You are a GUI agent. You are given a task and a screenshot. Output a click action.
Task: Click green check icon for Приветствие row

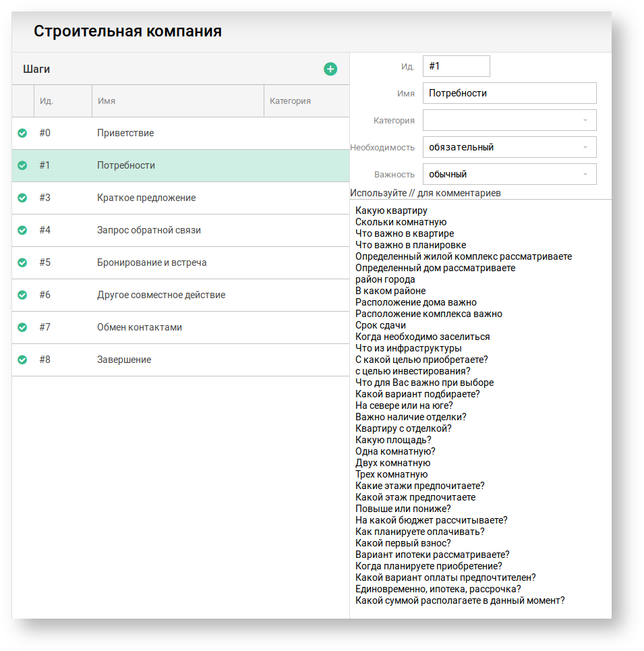pyautogui.click(x=22, y=133)
